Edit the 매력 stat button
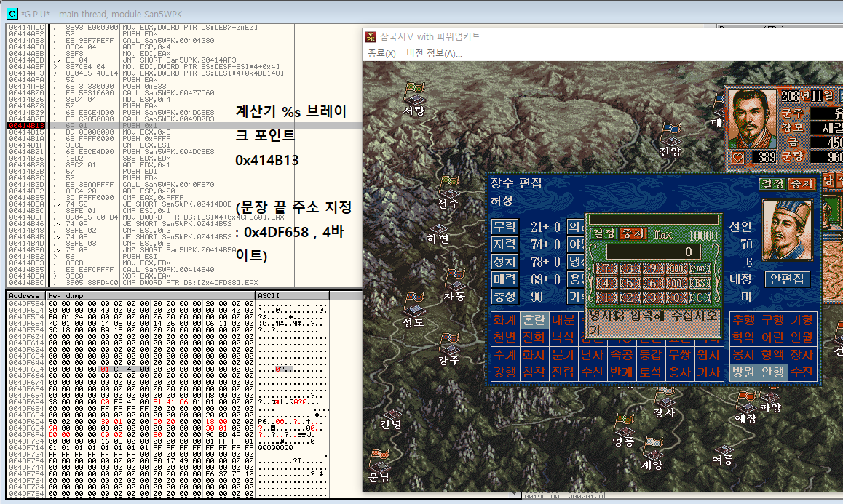 pos(504,279)
